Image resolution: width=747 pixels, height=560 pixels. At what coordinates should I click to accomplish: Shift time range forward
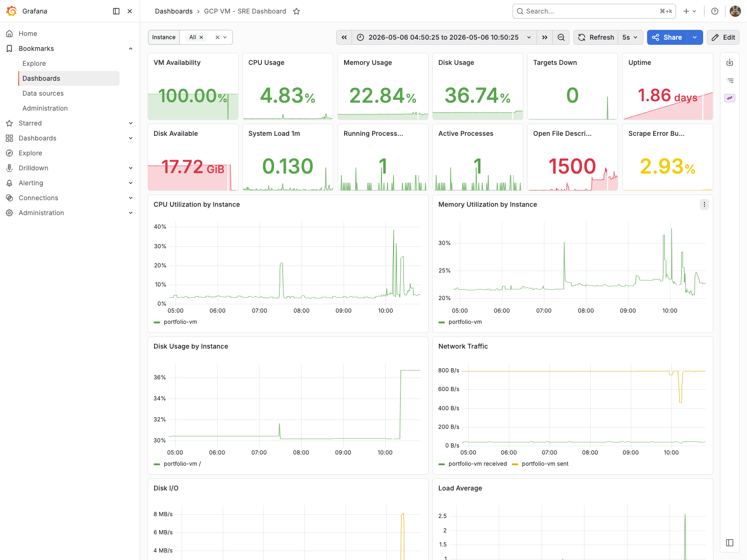tap(545, 37)
